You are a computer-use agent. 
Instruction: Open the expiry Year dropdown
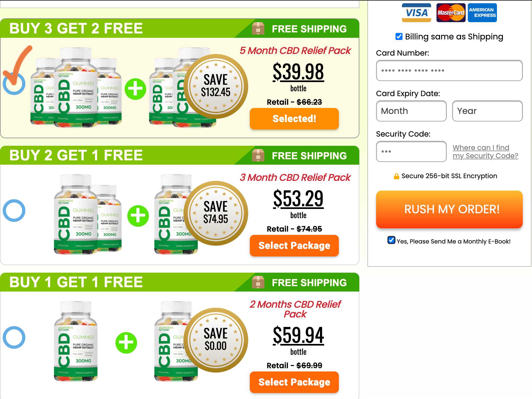[x=487, y=111]
